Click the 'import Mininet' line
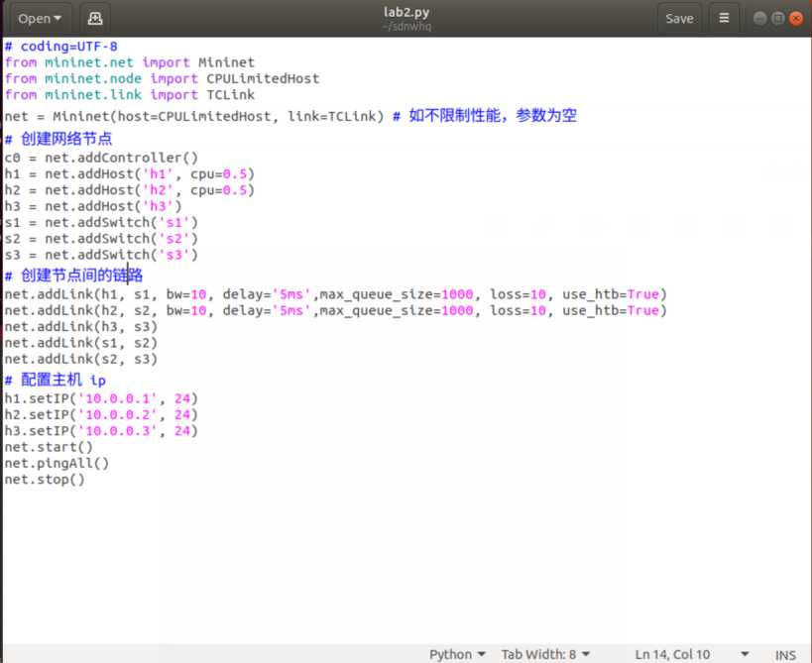812x663 pixels. (130, 62)
